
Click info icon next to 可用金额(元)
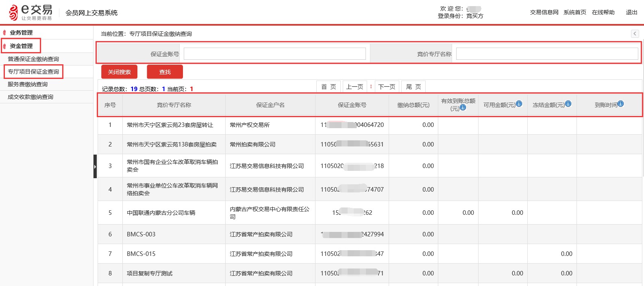pyautogui.click(x=519, y=104)
